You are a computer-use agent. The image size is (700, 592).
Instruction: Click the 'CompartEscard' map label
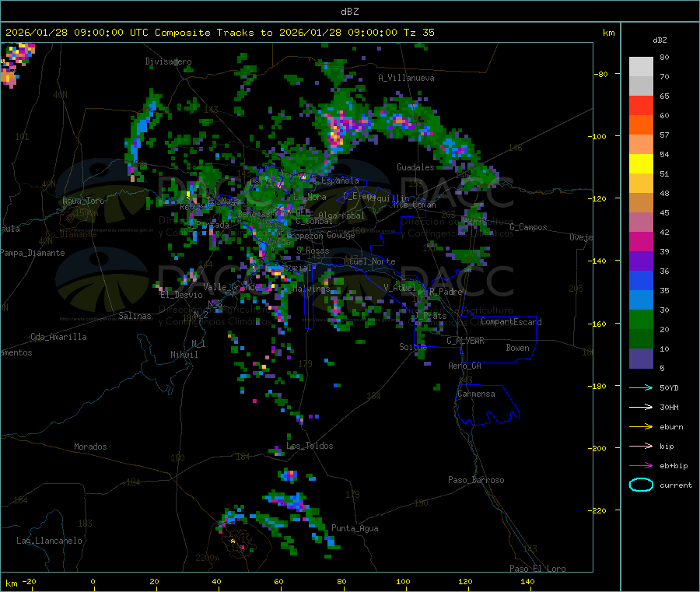tap(511, 322)
